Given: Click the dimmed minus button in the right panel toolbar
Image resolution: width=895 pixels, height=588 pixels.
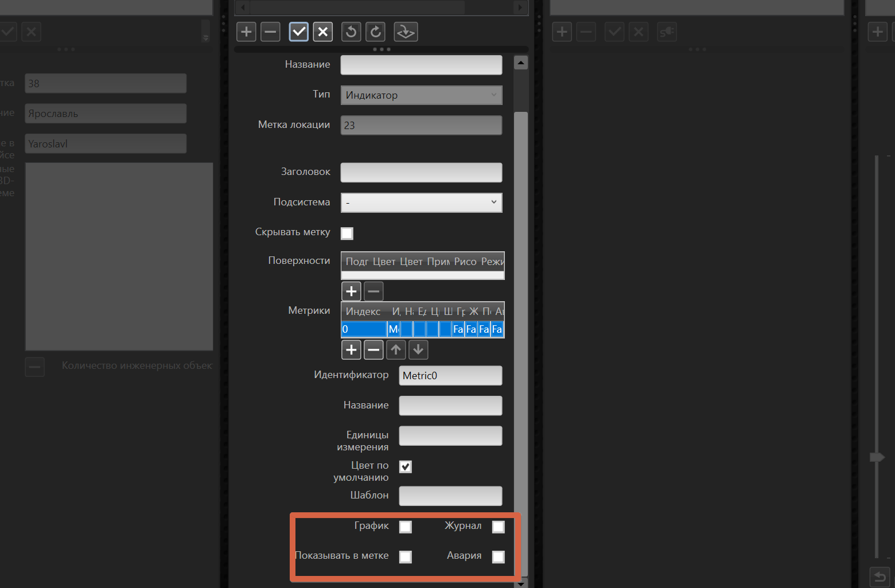Looking at the screenshot, I should pyautogui.click(x=586, y=32).
